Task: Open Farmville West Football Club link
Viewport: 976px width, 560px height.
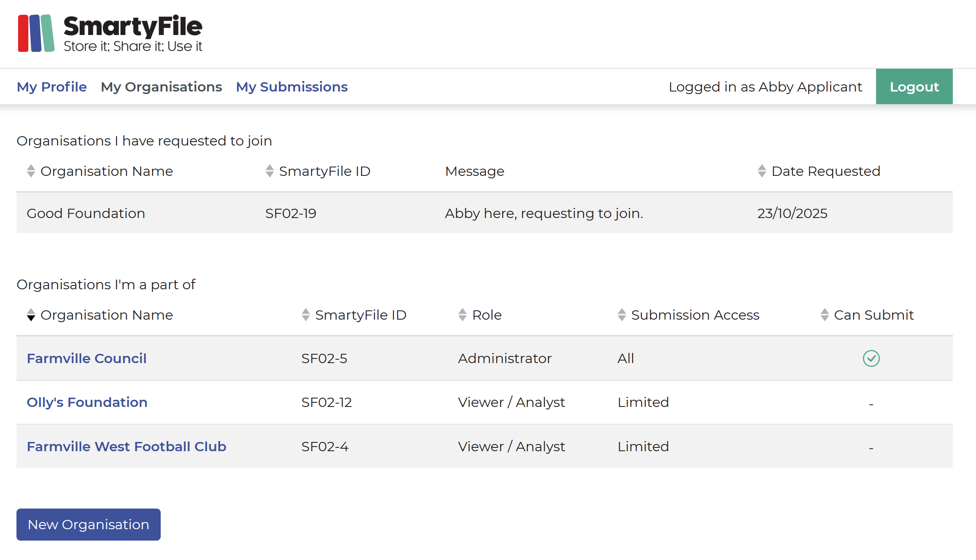Action: (127, 447)
